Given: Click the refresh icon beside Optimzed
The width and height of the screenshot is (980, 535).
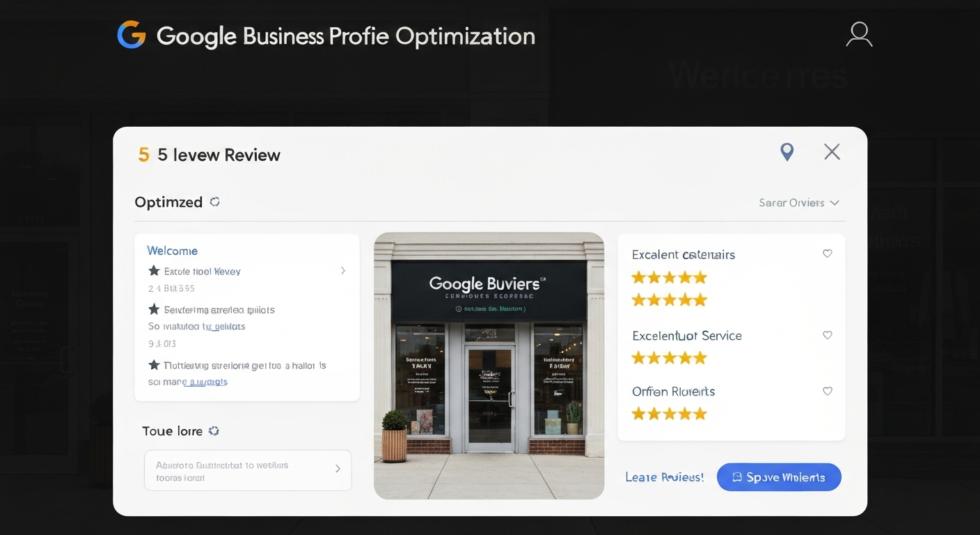Looking at the screenshot, I should pos(215,202).
